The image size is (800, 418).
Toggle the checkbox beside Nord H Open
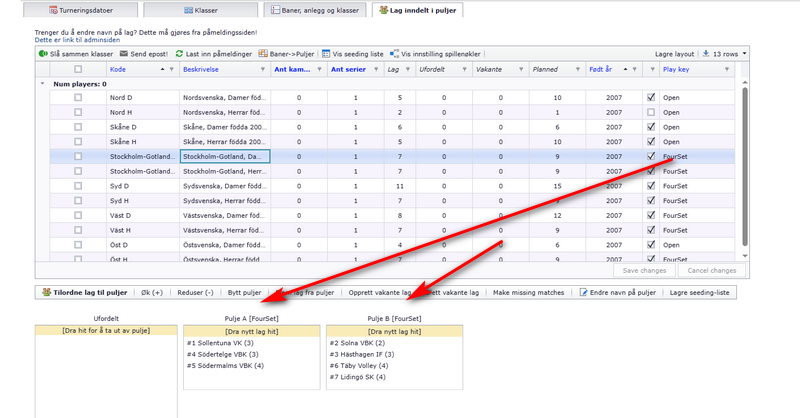point(651,112)
